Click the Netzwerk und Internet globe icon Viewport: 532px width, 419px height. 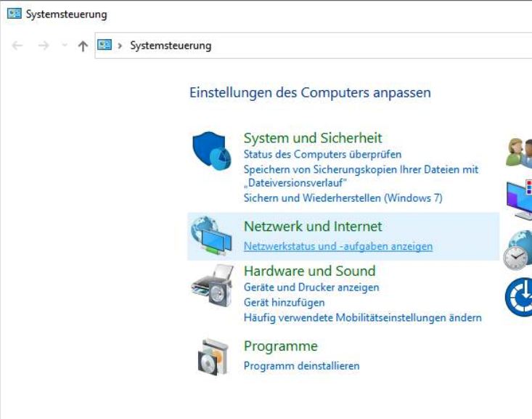click(211, 236)
